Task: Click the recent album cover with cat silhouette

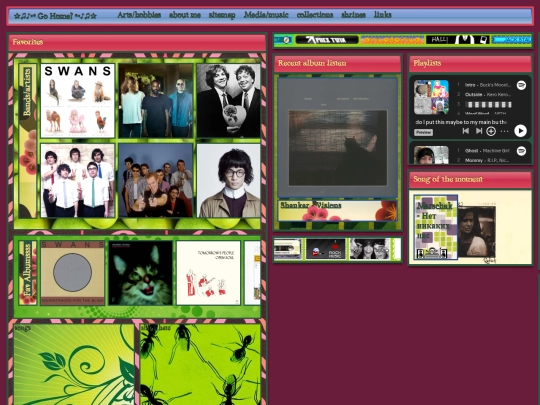Action: [338, 138]
